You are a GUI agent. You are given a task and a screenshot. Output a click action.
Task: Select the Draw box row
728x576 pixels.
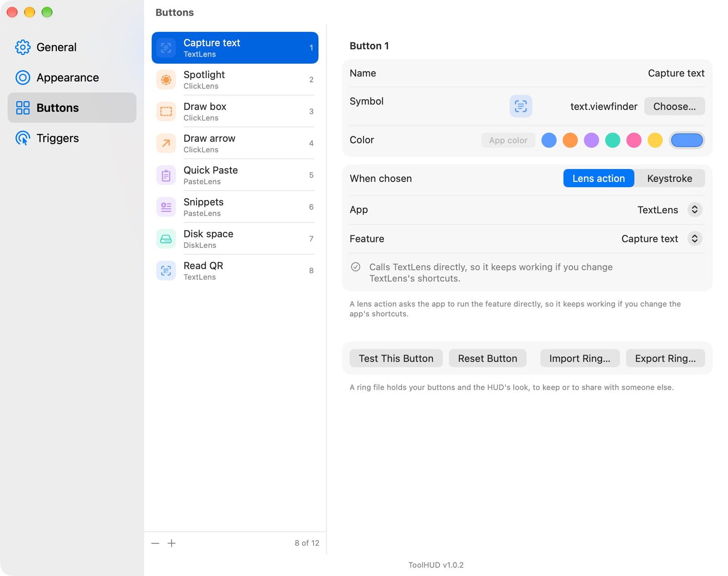[x=235, y=111]
